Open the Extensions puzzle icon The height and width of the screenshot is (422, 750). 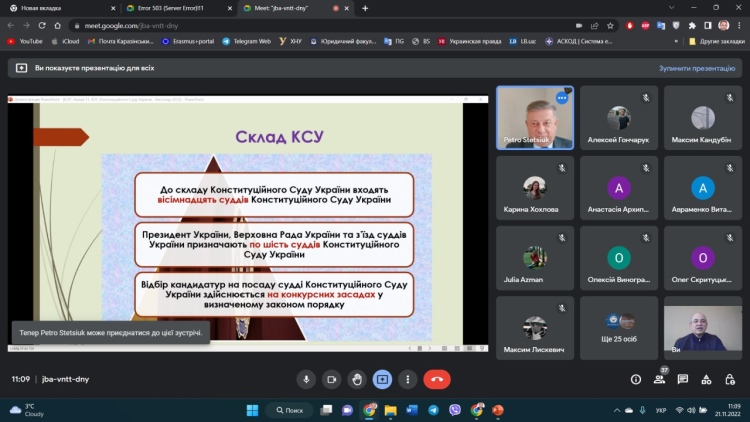(692, 26)
